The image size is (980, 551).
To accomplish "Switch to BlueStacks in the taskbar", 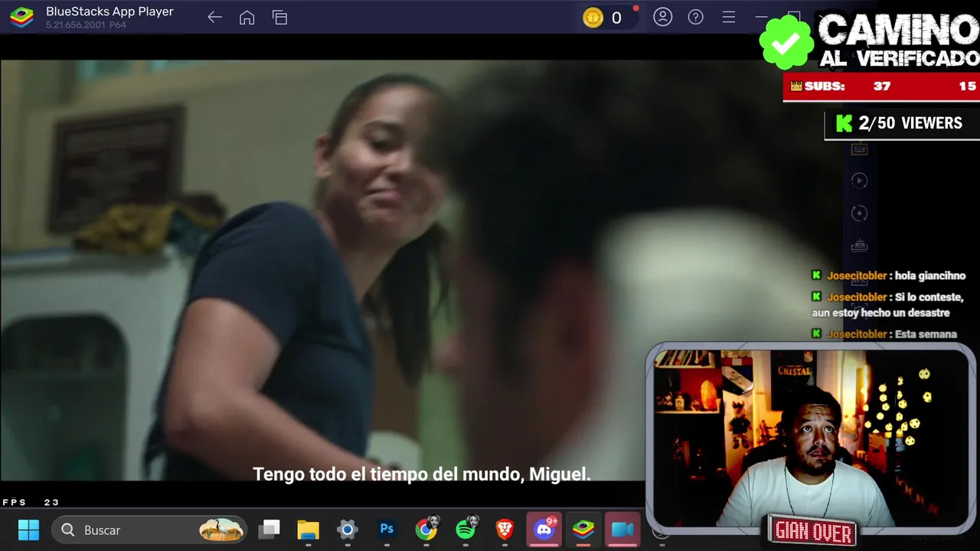I will [583, 529].
